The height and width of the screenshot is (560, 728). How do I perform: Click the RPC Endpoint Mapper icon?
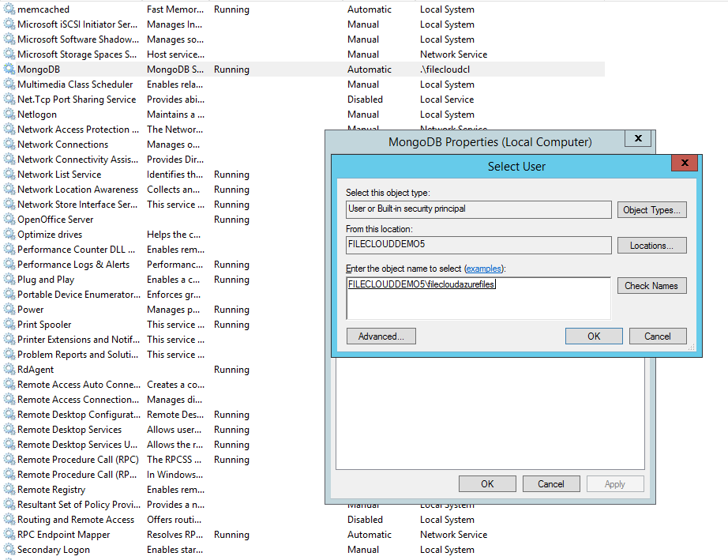click(9, 534)
